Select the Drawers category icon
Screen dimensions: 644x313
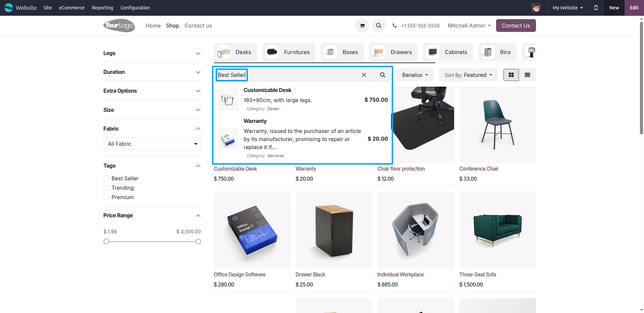coord(379,52)
